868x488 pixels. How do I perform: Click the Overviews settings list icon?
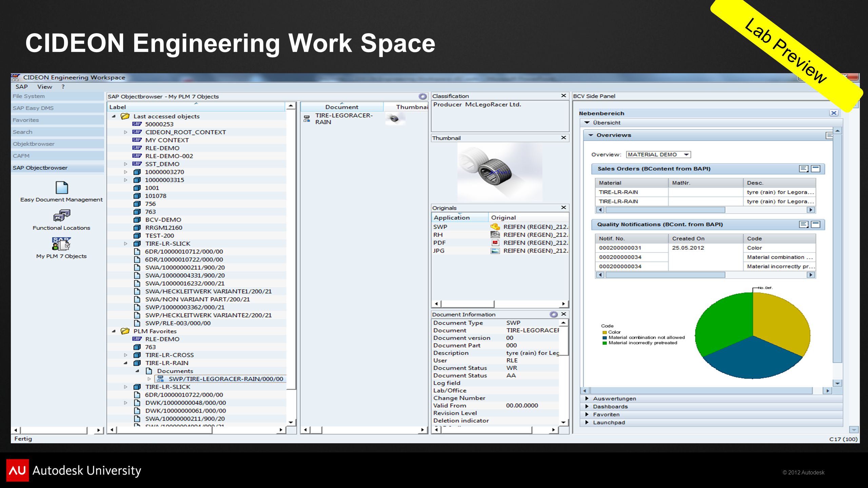829,136
